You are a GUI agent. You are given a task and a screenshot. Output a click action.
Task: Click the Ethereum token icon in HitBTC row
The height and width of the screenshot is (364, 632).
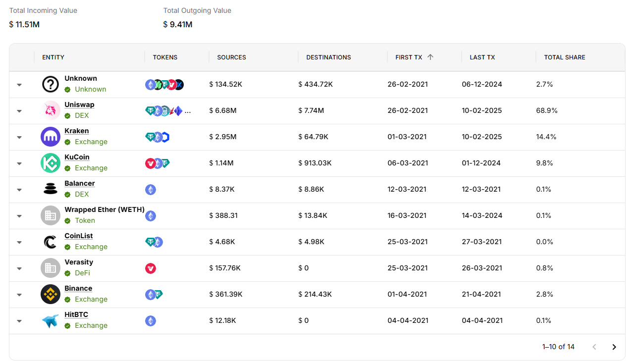[151, 321]
